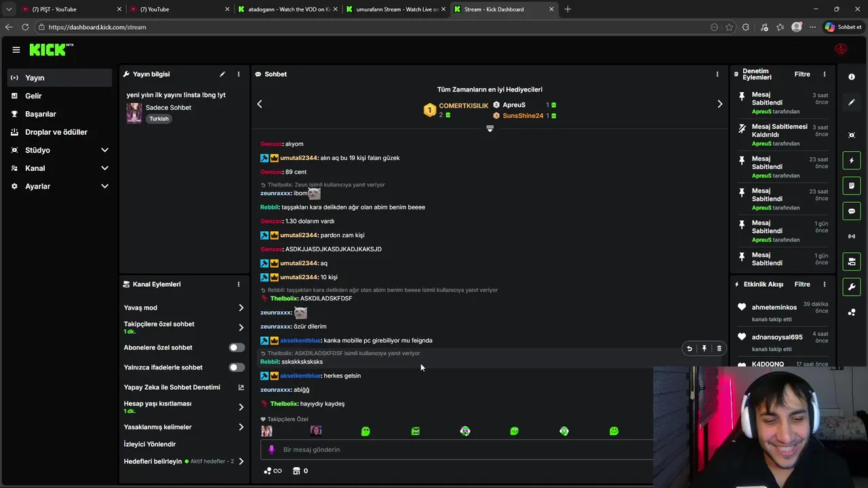Filter the Denetim Eylemleri list
Image resolution: width=868 pixels, height=488 pixels.
(802, 74)
